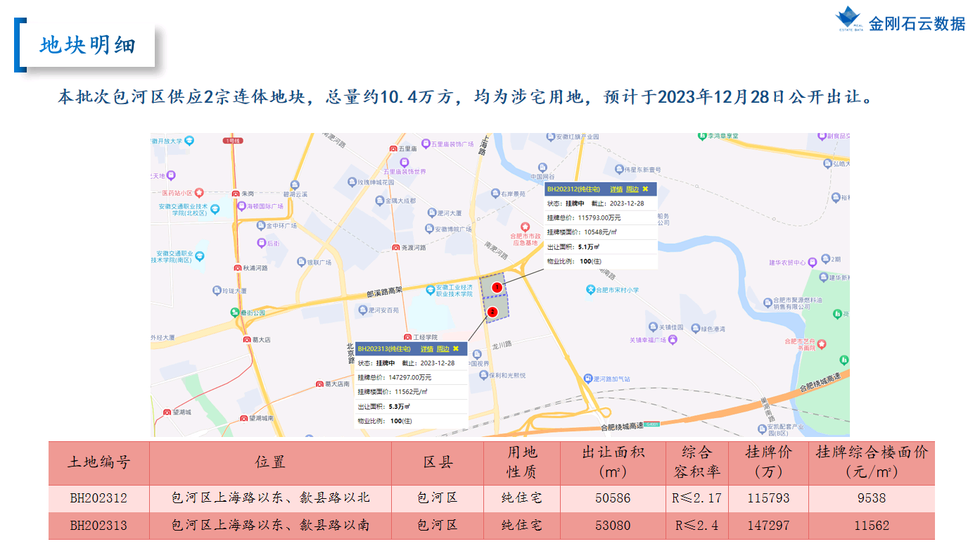
Task: Click red map marker number 2
Action: point(492,311)
